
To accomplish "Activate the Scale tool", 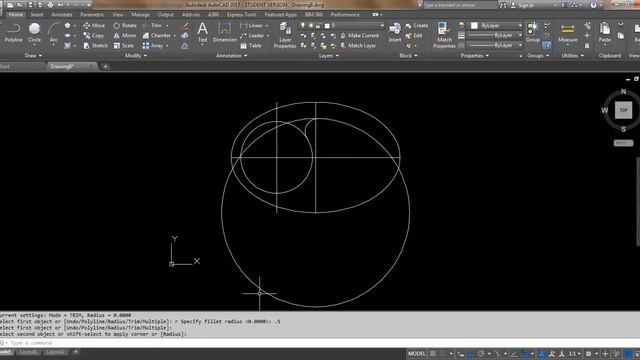I will (x=124, y=46).
